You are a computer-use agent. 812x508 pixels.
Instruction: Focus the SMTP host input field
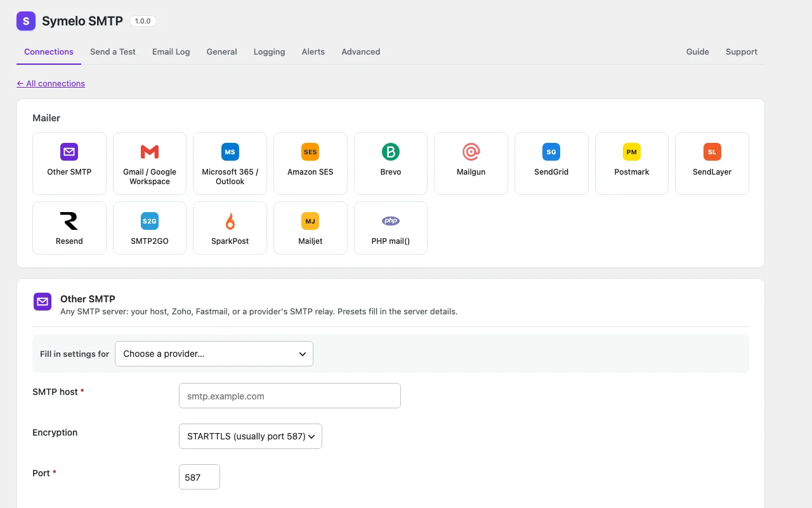click(290, 396)
